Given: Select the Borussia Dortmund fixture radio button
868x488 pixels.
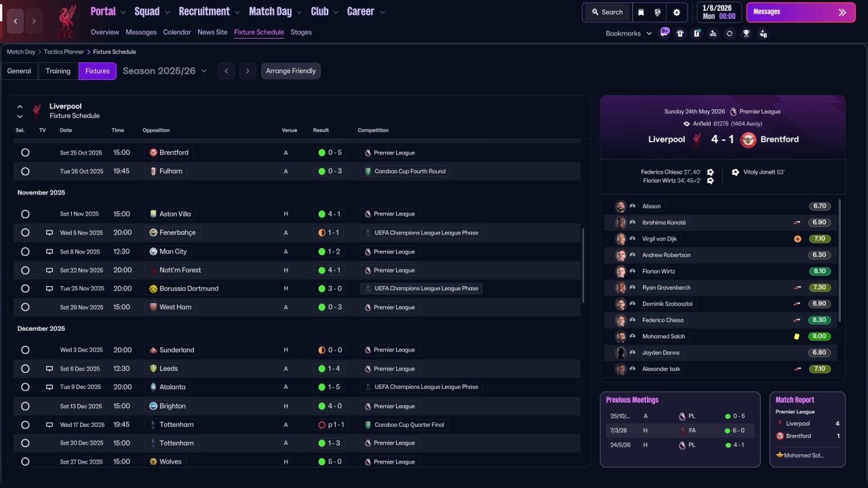Looking at the screenshot, I should point(25,289).
